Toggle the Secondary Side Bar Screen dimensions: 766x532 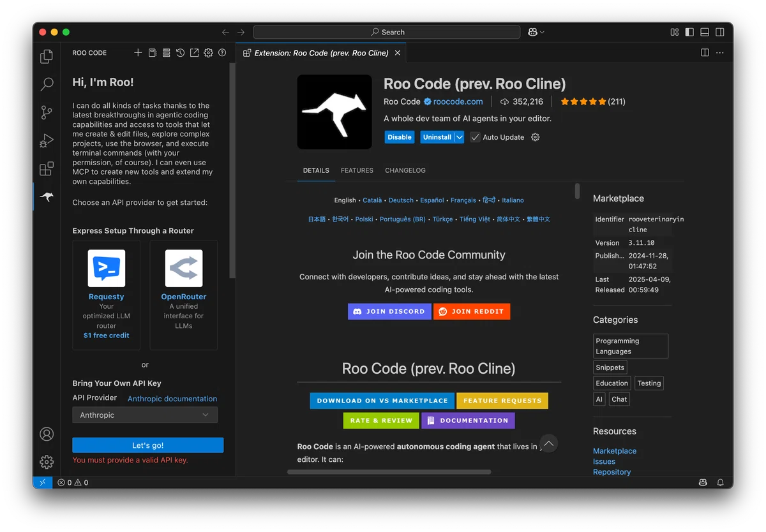click(720, 32)
